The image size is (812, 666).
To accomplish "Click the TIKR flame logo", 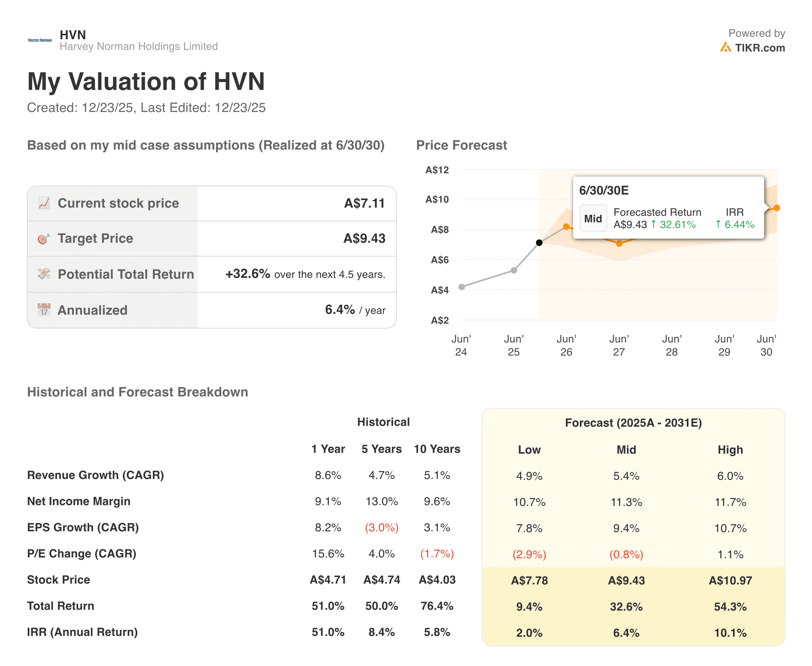I will pyautogui.click(x=725, y=48).
